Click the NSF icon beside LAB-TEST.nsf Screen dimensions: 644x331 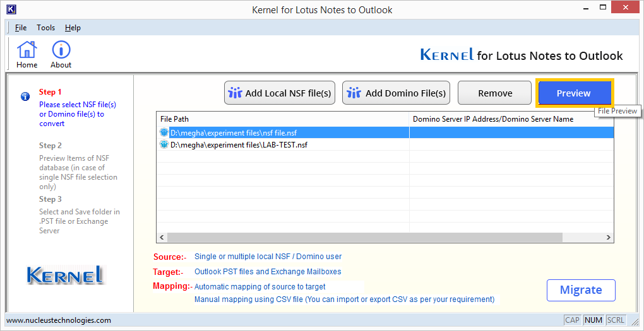tap(164, 144)
